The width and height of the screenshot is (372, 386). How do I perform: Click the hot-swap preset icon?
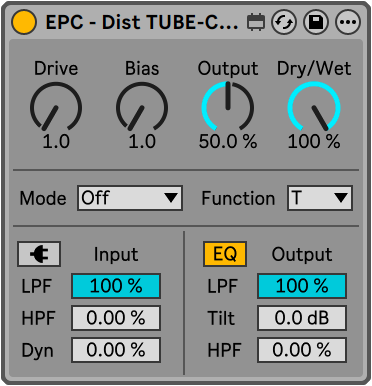pos(284,22)
